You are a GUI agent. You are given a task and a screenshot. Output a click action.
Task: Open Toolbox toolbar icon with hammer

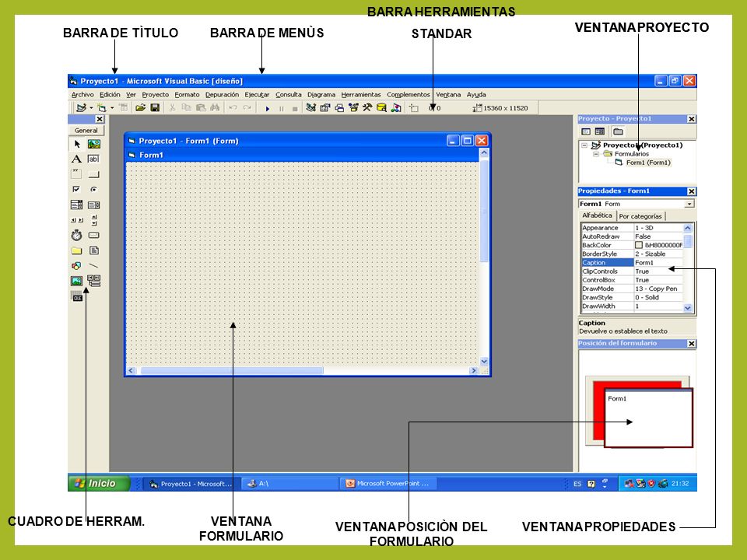coord(366,108)
